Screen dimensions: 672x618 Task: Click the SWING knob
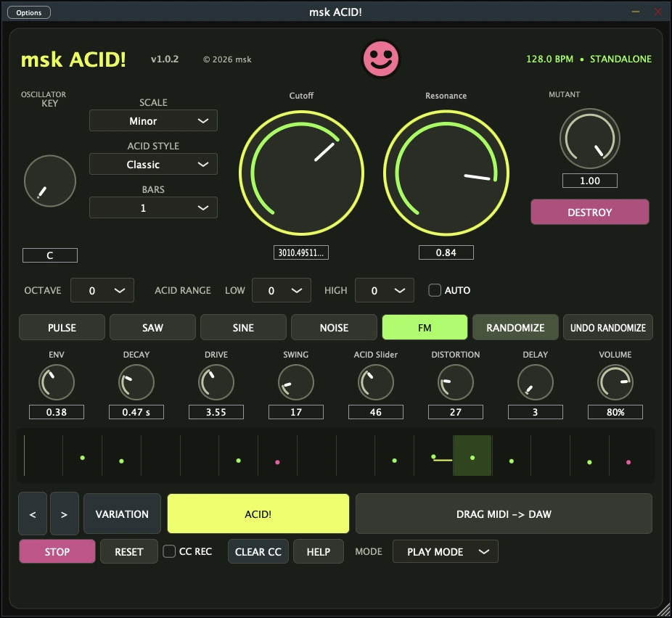click(295, 382)
